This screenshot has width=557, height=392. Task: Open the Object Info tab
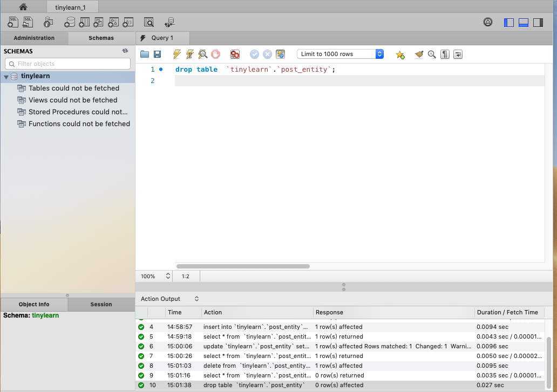34,304
